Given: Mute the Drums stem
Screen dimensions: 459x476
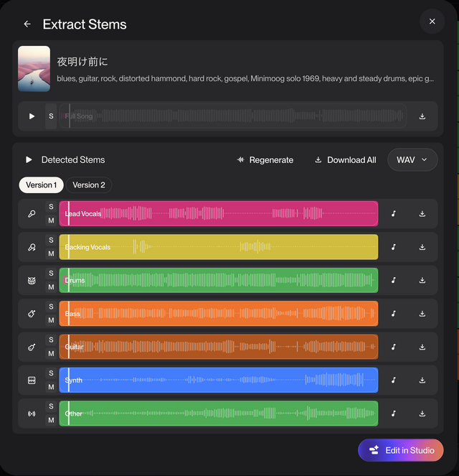Looking at the screenshot, I should tap(51, 287).
